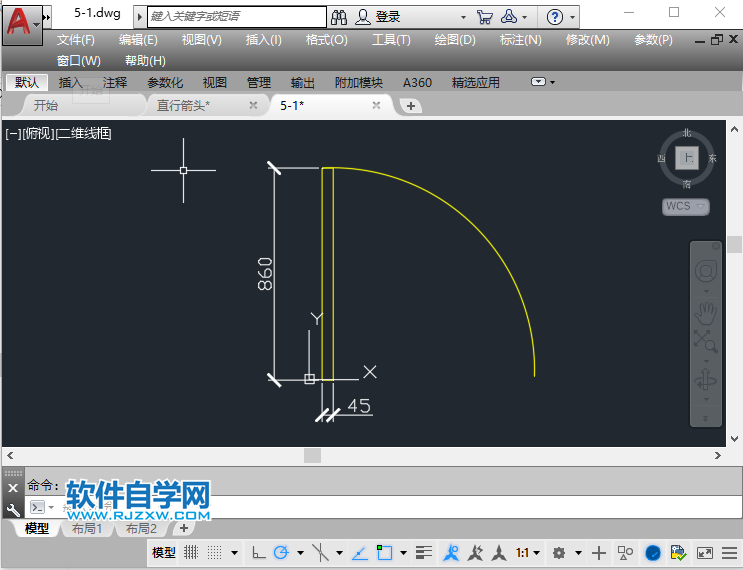This screenshot has width=743, height=570.
Task: Open the 编辑(E) menu
Action: [x=138, y=40]
